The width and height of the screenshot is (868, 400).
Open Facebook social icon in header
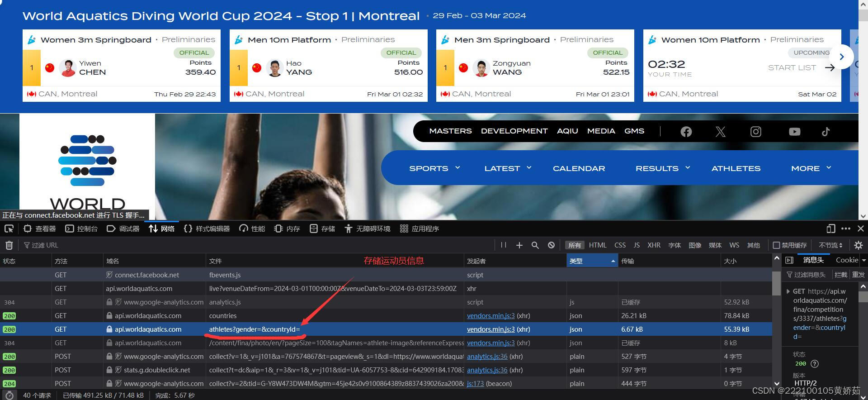686,132
